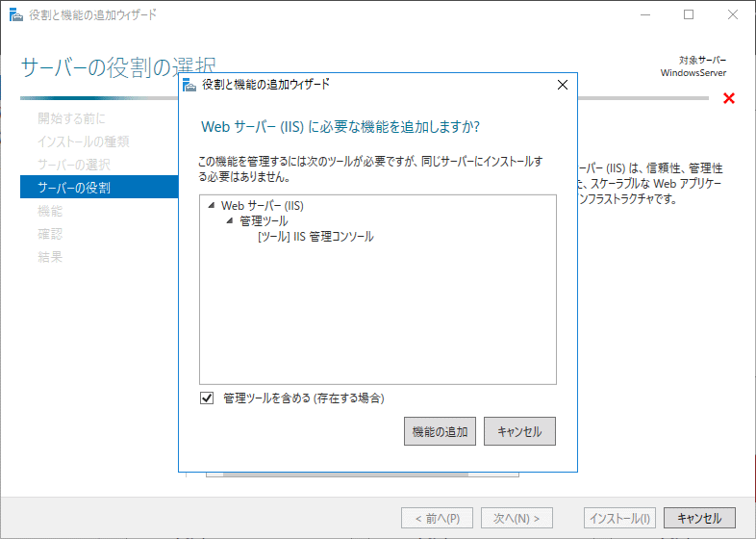This screenshot has width=756, height=539.
Task: Uncheck 管理ツールを含める checkbox
Action: (x=207, y=398)
